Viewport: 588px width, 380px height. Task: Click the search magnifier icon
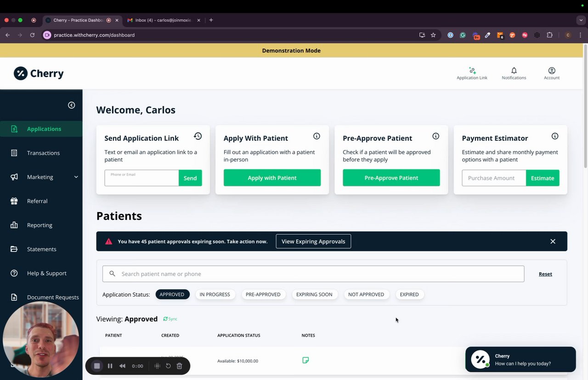[x=112, y=274]
